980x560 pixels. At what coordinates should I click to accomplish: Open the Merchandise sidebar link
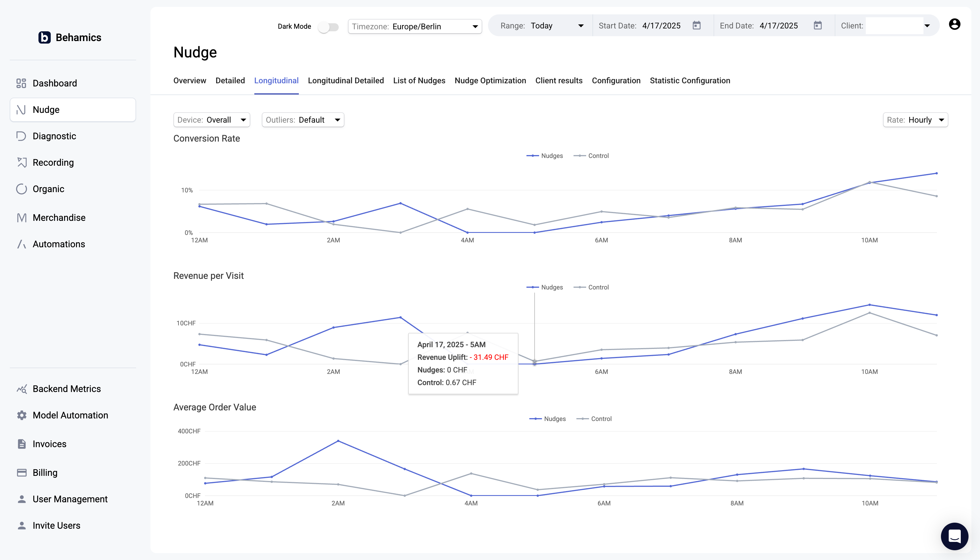coord(59,218)
